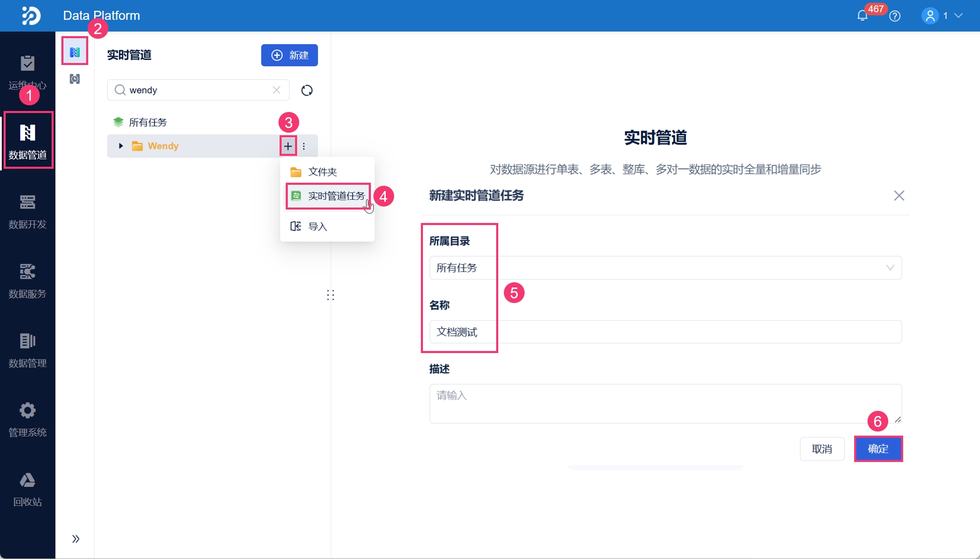Open the notifications bell
This screenshot has height=559, width=980.
pos(862,16)
